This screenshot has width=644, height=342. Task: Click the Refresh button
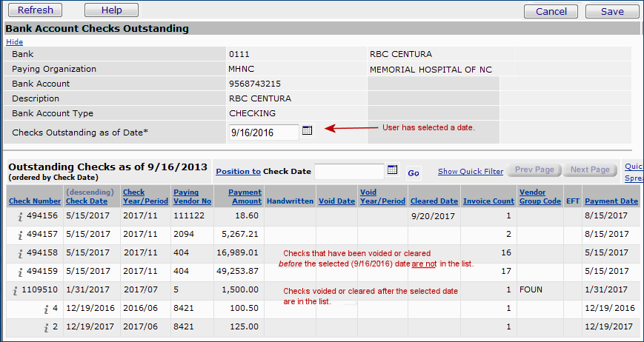34,10
